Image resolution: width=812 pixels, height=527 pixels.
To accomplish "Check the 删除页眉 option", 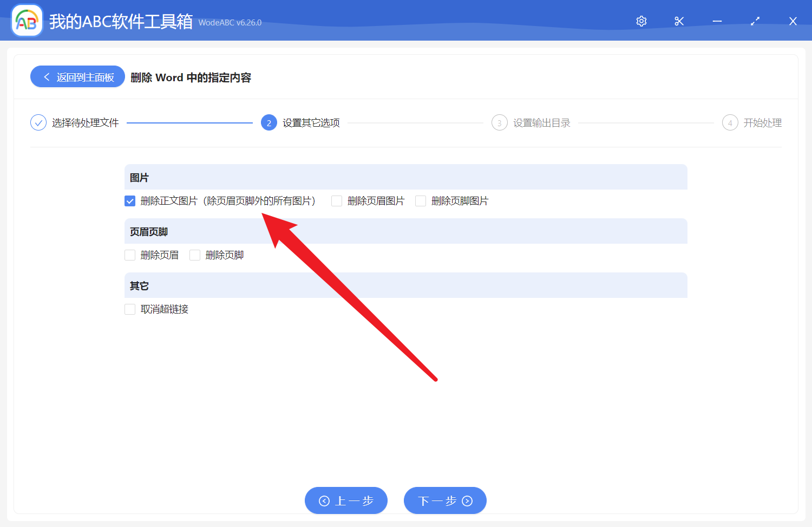I will [x=130, y=255].
